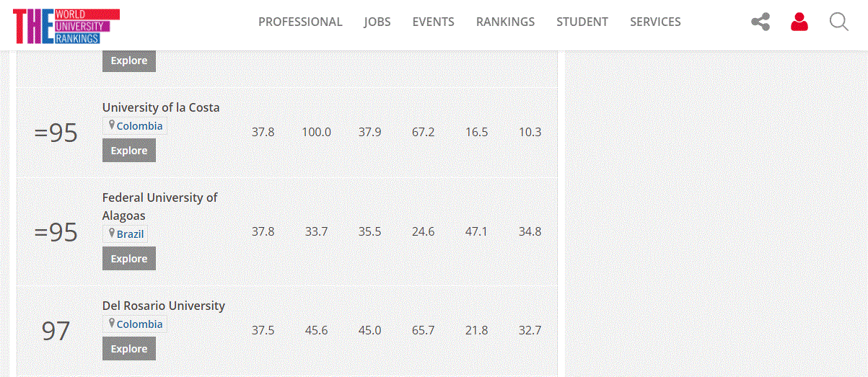Screen dimensions: 868x377
Task: Open the share icon in header
Action: pyautogui.click(x=760, y=22)
